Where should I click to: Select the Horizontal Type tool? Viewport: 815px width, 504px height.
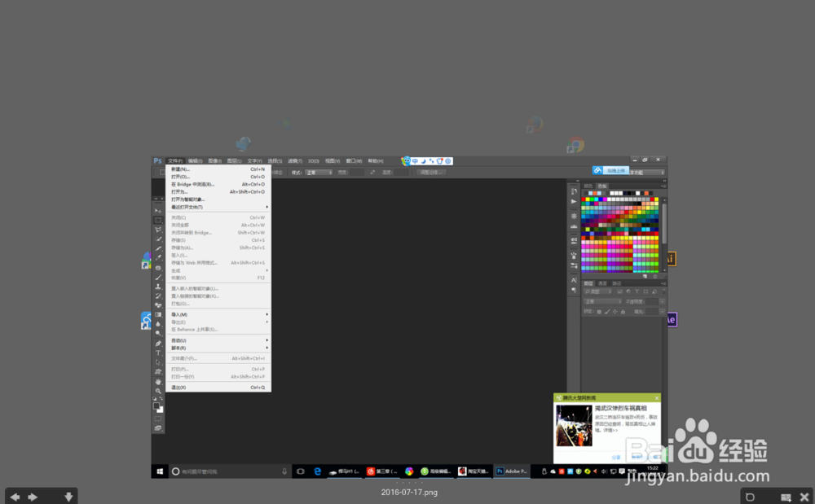[158, 353]
